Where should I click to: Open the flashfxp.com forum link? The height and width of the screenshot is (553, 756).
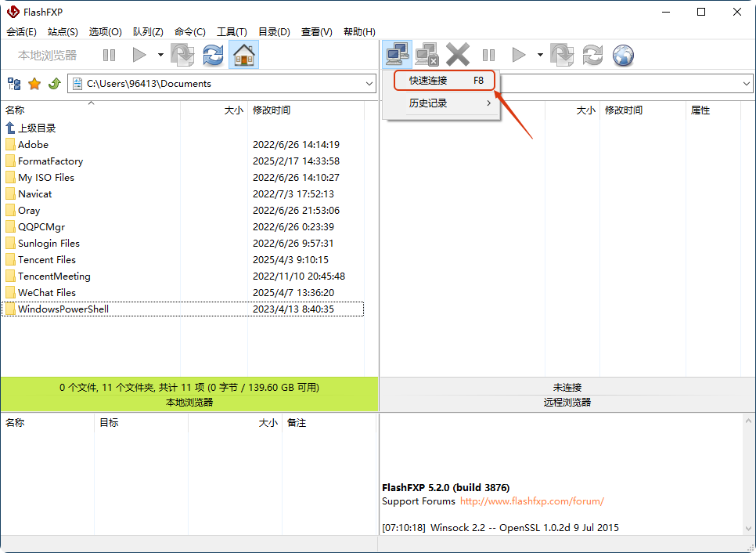(x=532, y=501)
